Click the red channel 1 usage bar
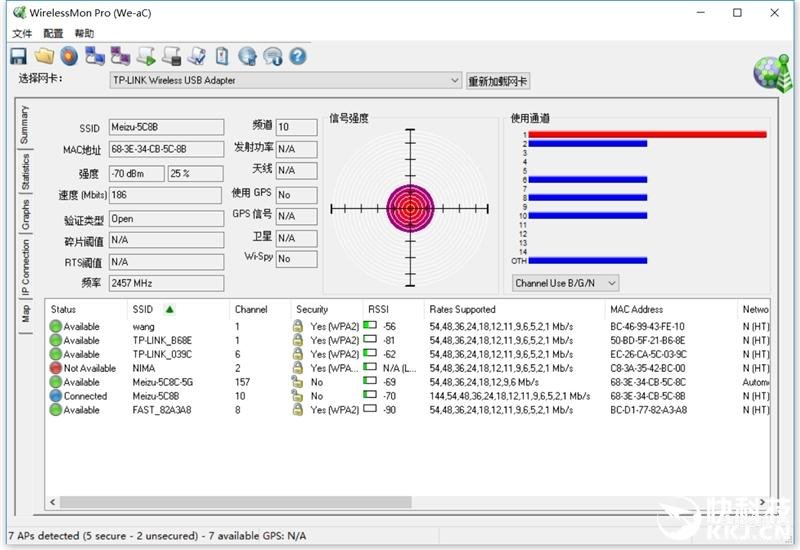Viewport: 800px width, 550px height. pyautogui.click(x=647, y=135)
